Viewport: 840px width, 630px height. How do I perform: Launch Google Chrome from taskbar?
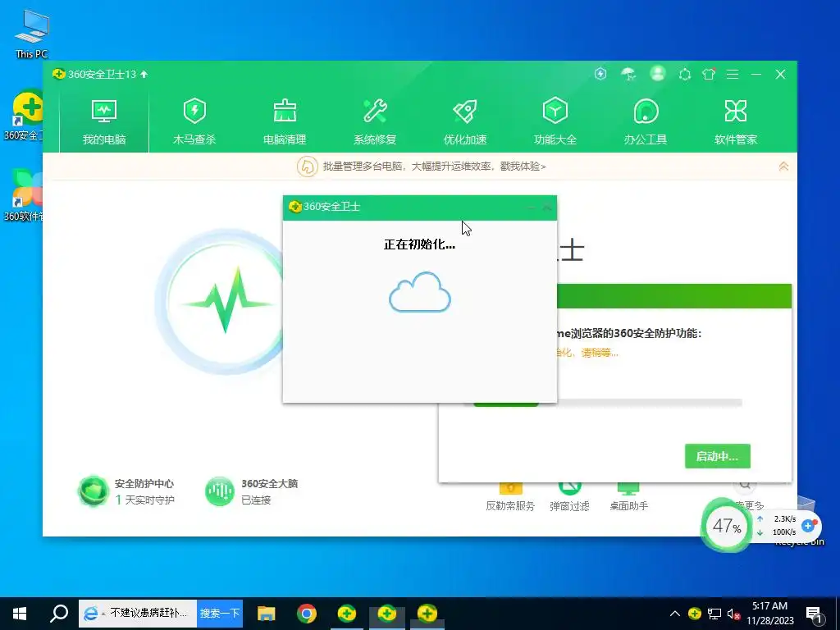pos(307,614)
